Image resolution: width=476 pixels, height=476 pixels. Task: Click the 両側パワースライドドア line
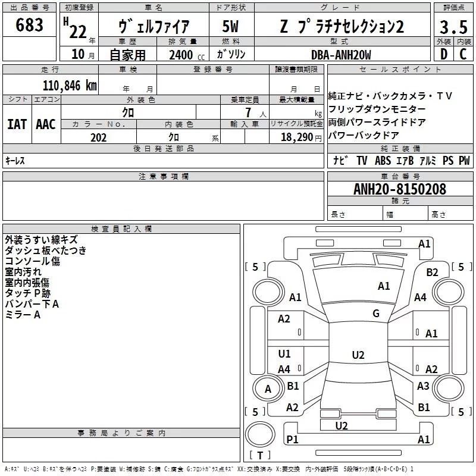coord(377,122)
